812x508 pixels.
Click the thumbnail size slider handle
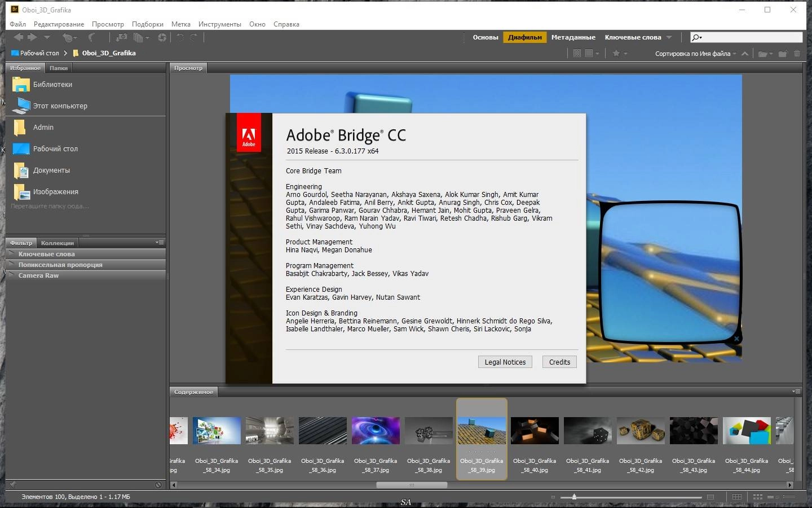click(x=574, y=497)
